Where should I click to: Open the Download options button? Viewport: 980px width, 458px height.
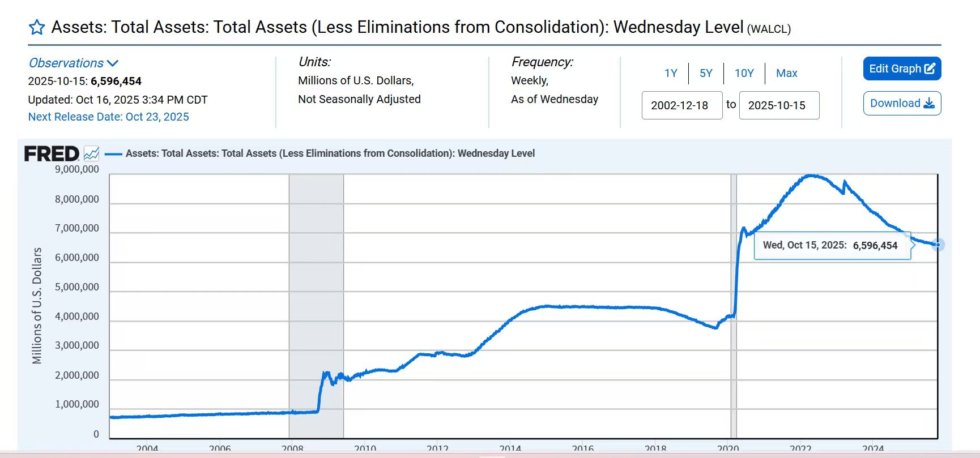pyautogui.click(x=902, y=104)
